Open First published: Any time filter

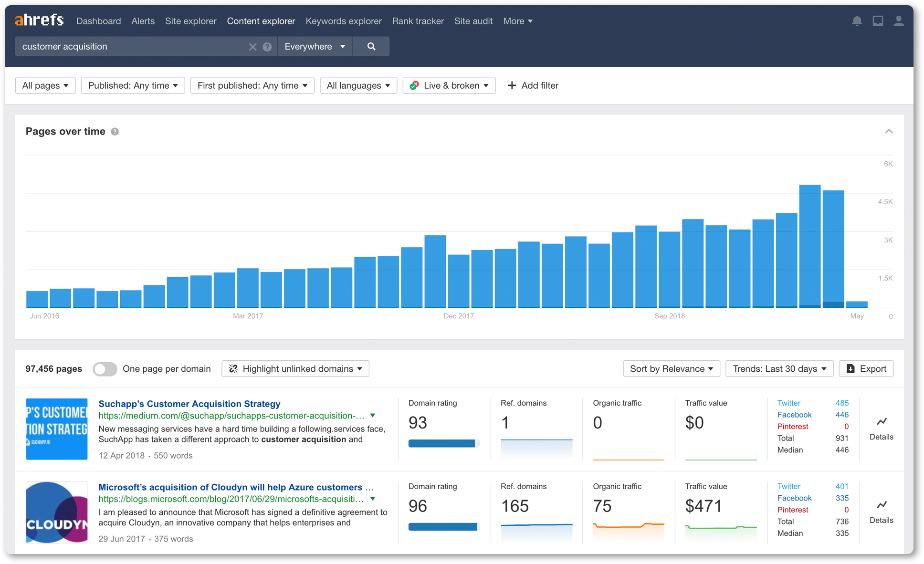tap(252, 85)
